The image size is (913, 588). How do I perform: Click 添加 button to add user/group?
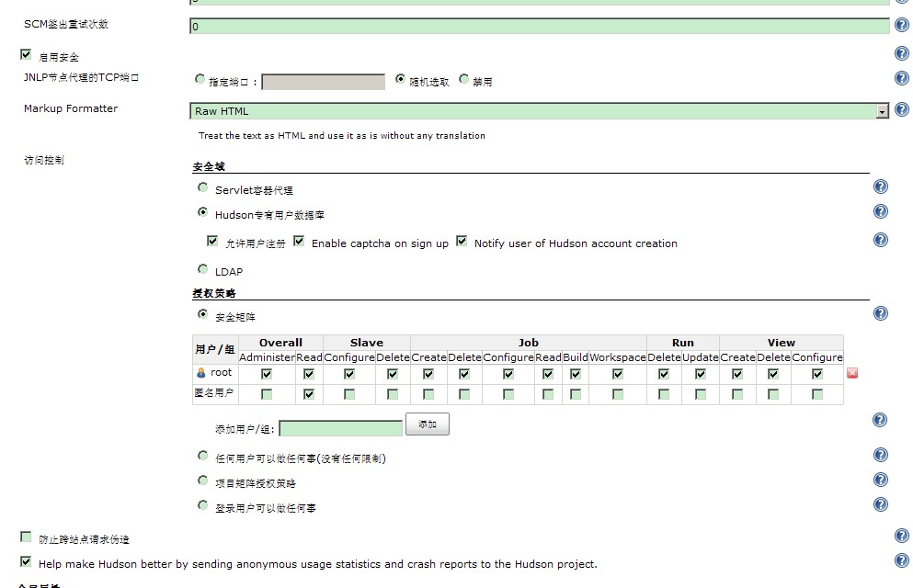428,424
